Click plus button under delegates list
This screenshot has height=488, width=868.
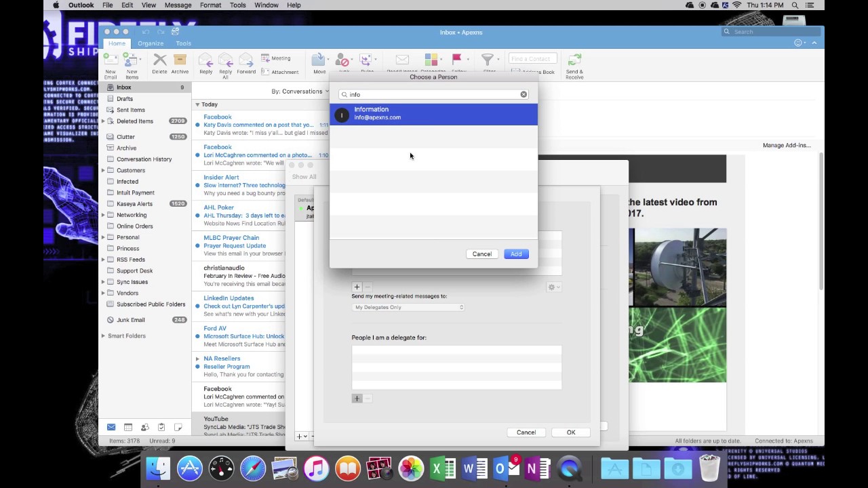(357, 287)
